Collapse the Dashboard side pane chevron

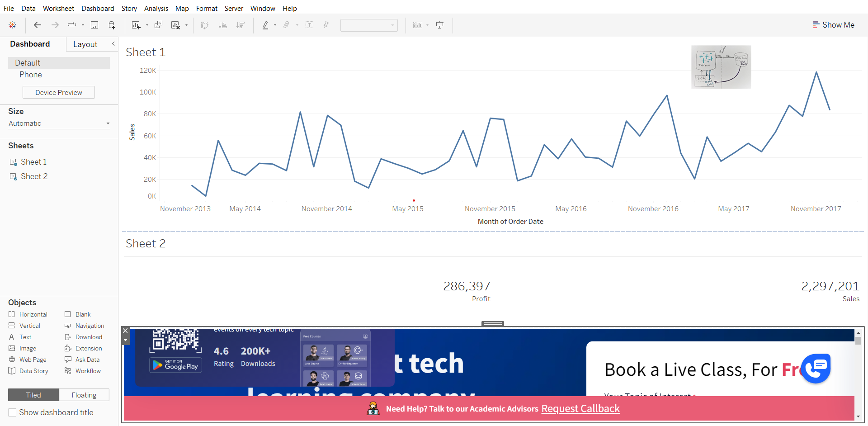[x=113, y=44]
